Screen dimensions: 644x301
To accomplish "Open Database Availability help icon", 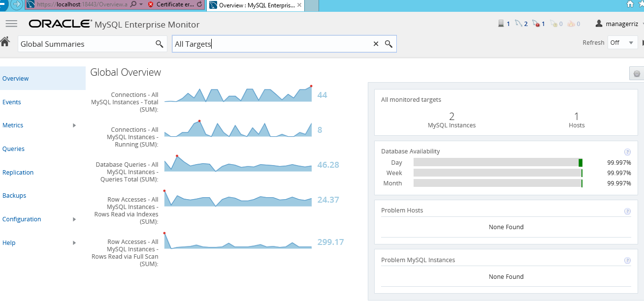I will 627,152.
